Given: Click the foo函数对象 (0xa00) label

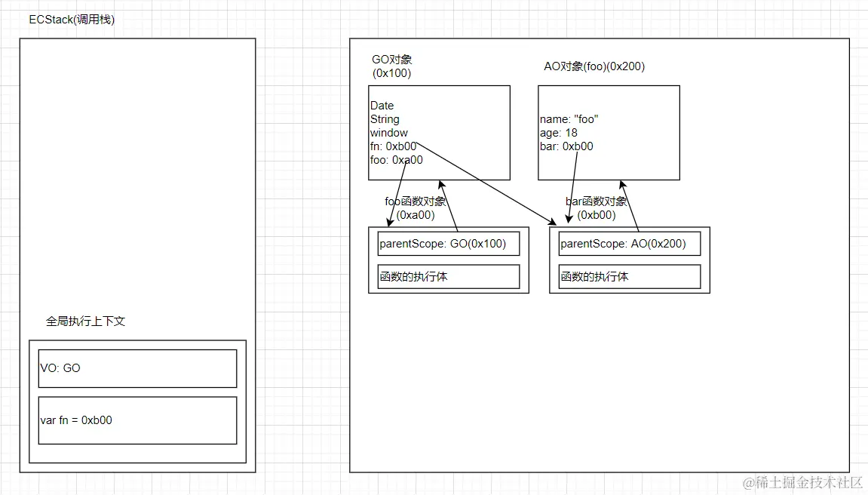Looking at the screenshot, I should [416, 208].
